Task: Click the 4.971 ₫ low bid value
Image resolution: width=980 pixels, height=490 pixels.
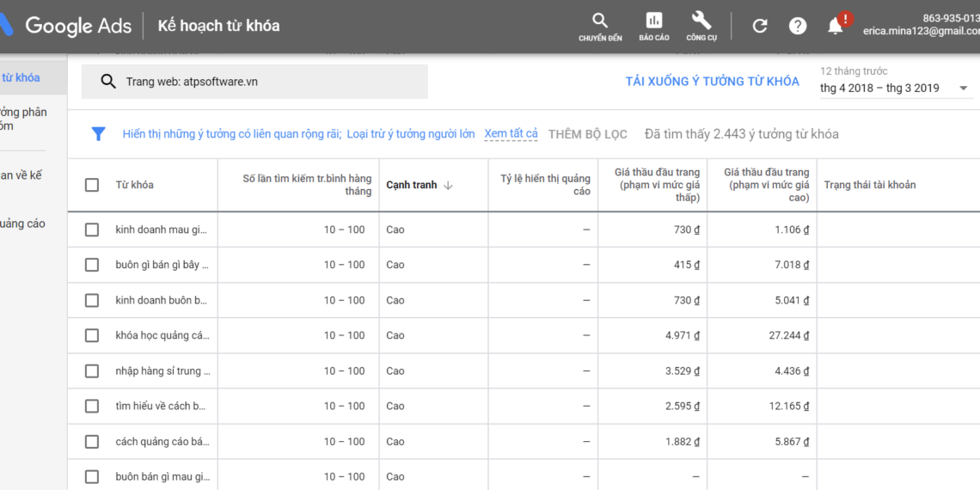Action: click(x=683, y=335)
